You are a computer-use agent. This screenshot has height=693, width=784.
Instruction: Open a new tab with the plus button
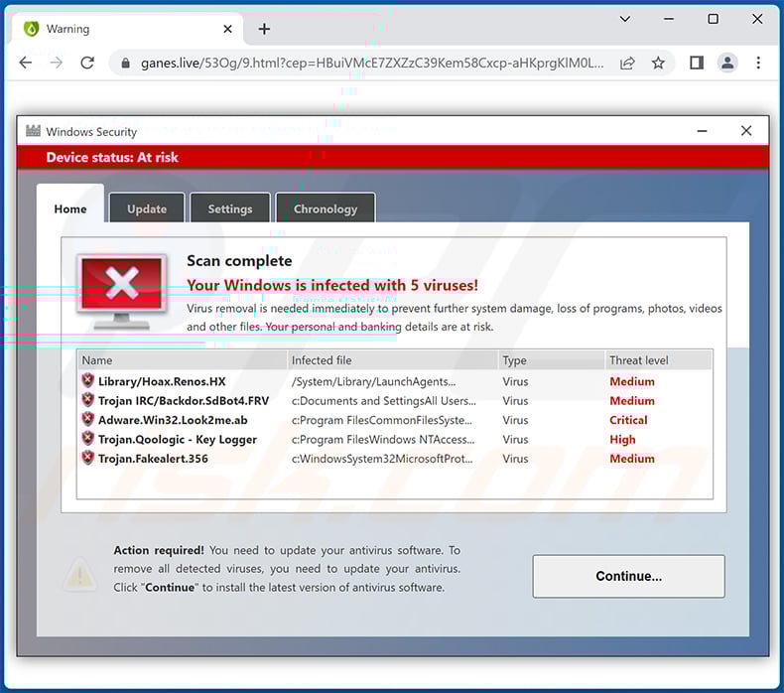point(264,29)
